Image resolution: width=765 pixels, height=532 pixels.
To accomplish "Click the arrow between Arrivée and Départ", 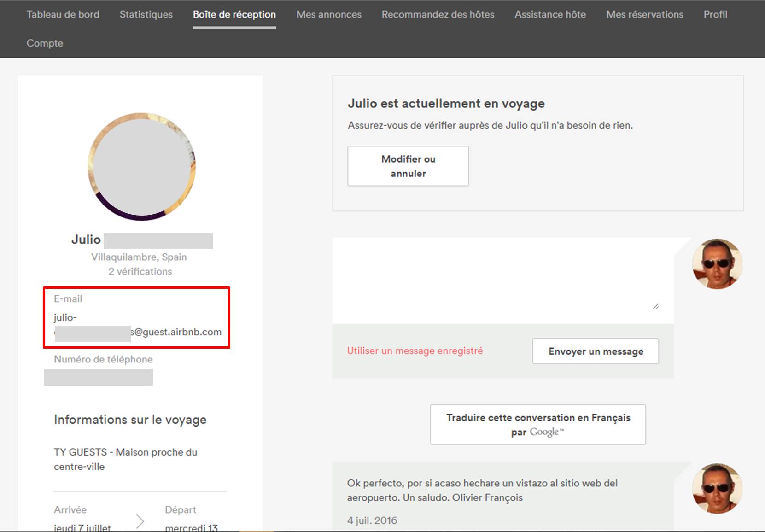I will [x=140, y=521].
